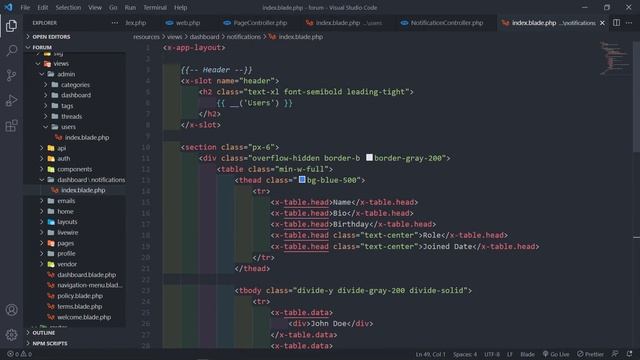Open the View menu
The image size is (640, 360).
(x=95, y=7)
